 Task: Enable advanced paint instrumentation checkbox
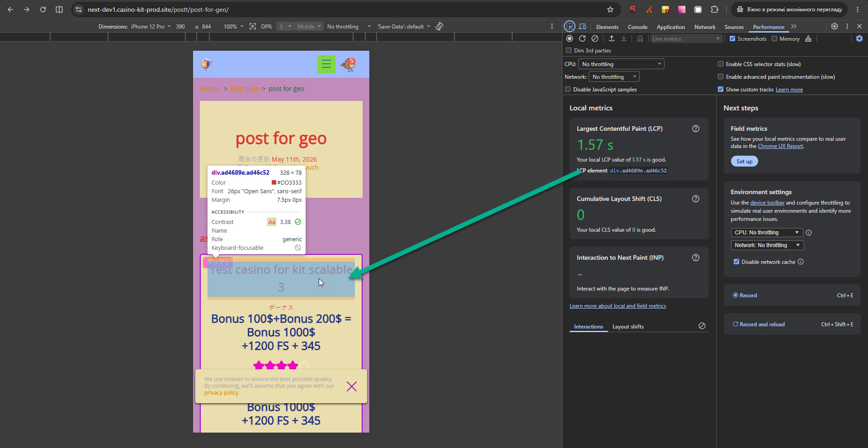coord(721,76)
